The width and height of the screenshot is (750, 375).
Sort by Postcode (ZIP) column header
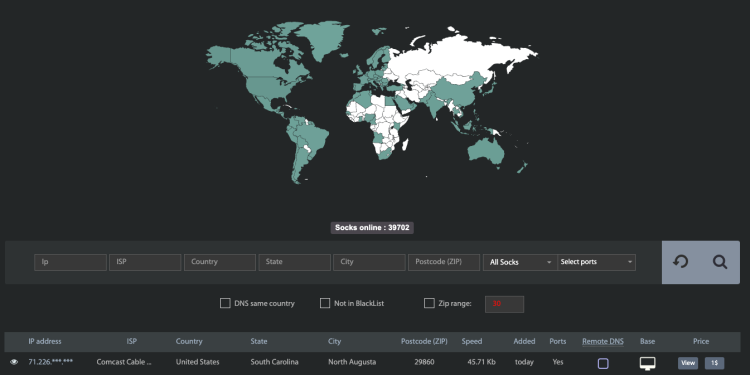424,342
